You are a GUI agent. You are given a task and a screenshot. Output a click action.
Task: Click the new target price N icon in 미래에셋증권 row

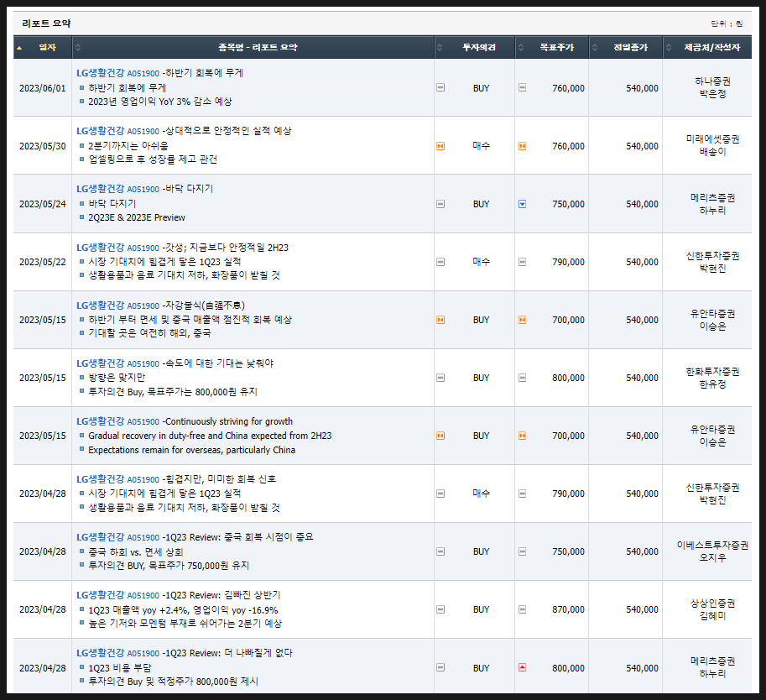pyautogui.click(x=522, y=146)
